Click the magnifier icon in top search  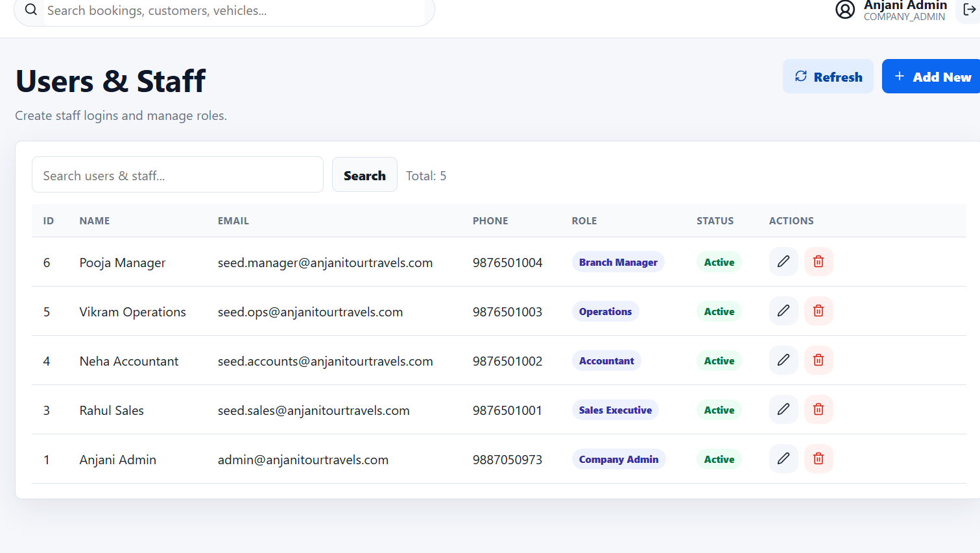click(x=30, y=10)
